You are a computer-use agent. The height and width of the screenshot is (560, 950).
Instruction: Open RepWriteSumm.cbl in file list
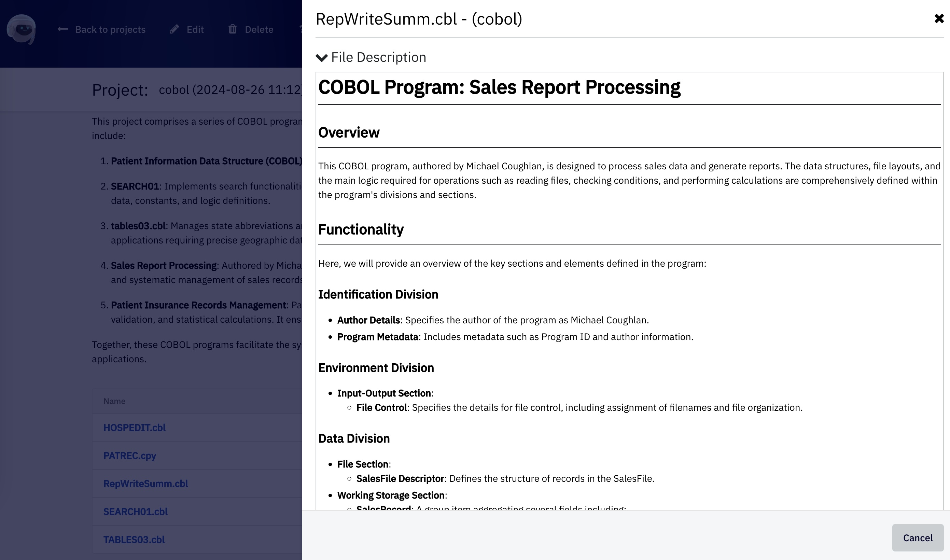click(145, 484)
